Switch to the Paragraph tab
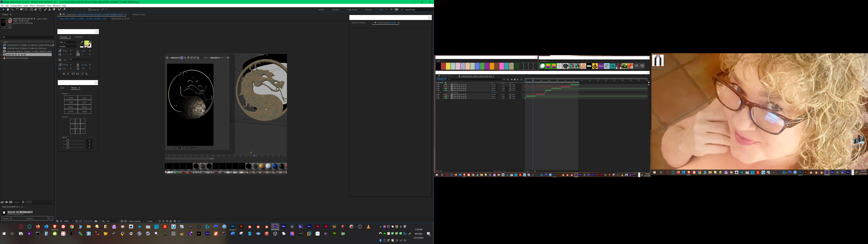The image size is (868, 244). (79, 37)
